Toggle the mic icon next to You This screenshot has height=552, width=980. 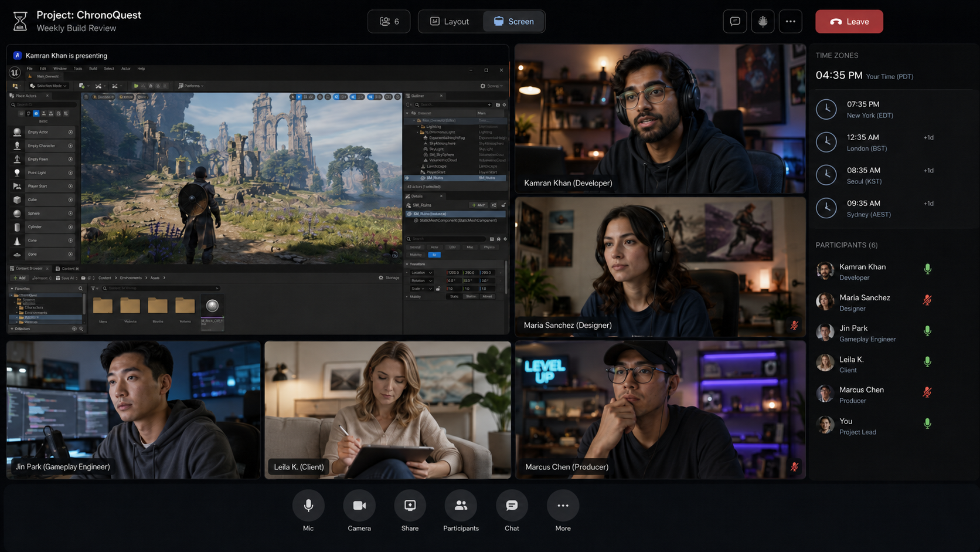click(x=927, y=424)
